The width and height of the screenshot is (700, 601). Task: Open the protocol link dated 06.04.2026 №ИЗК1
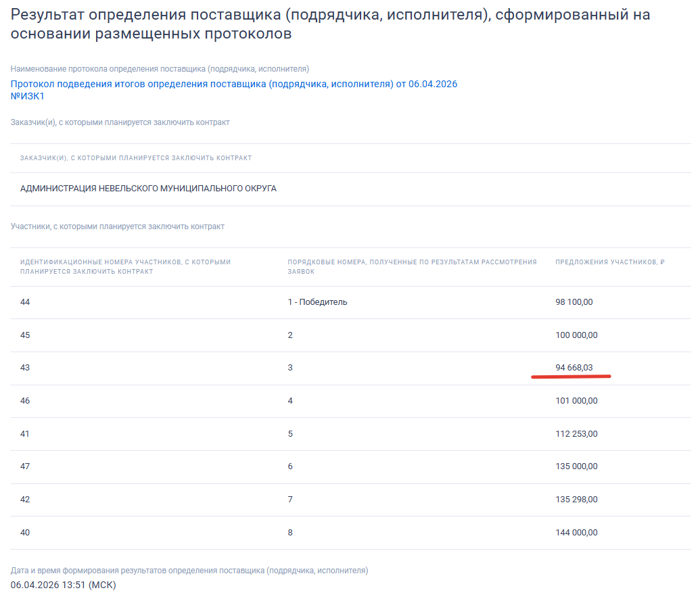pos(233,84)
